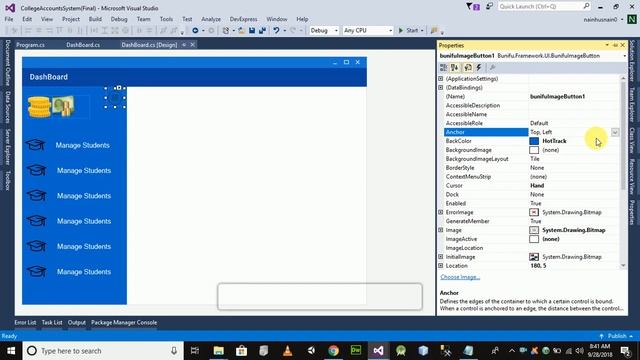Select the BorderStyle property row
Viewport: 640px width, 360px height.
coord(531,168)
